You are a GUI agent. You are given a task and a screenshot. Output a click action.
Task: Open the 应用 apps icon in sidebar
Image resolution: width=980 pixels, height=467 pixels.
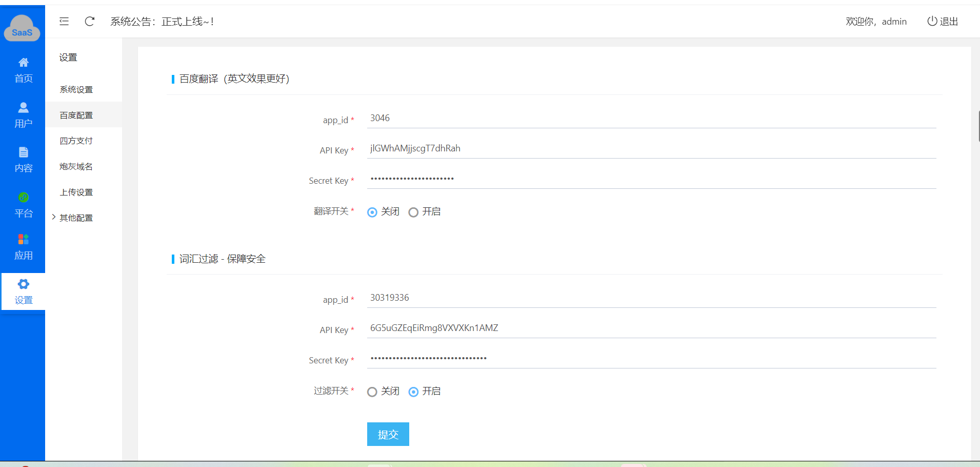(x=23, y=239)
